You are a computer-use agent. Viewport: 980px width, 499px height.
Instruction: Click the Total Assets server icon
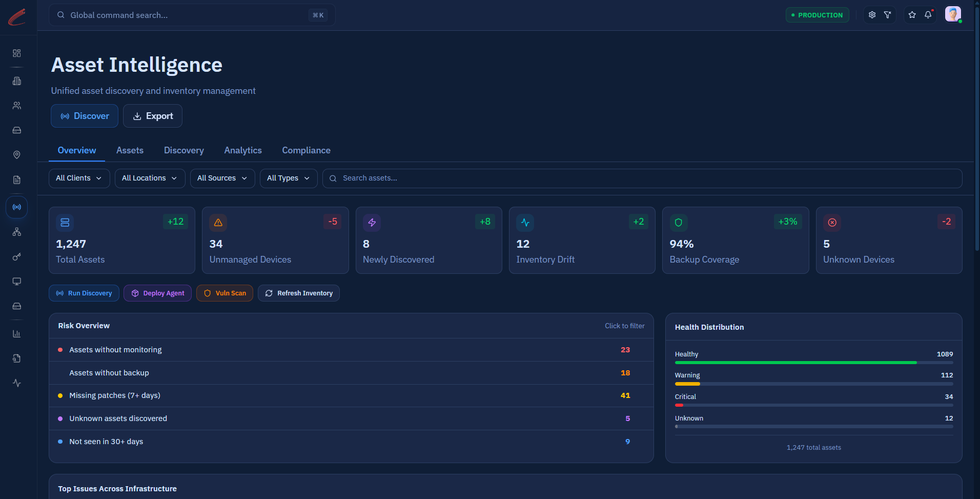(65, 223)
